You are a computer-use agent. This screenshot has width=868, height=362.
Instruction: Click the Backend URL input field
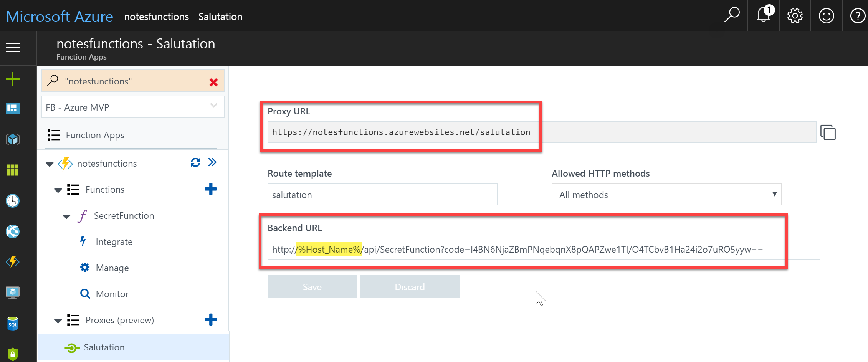[x=544, y=249]
